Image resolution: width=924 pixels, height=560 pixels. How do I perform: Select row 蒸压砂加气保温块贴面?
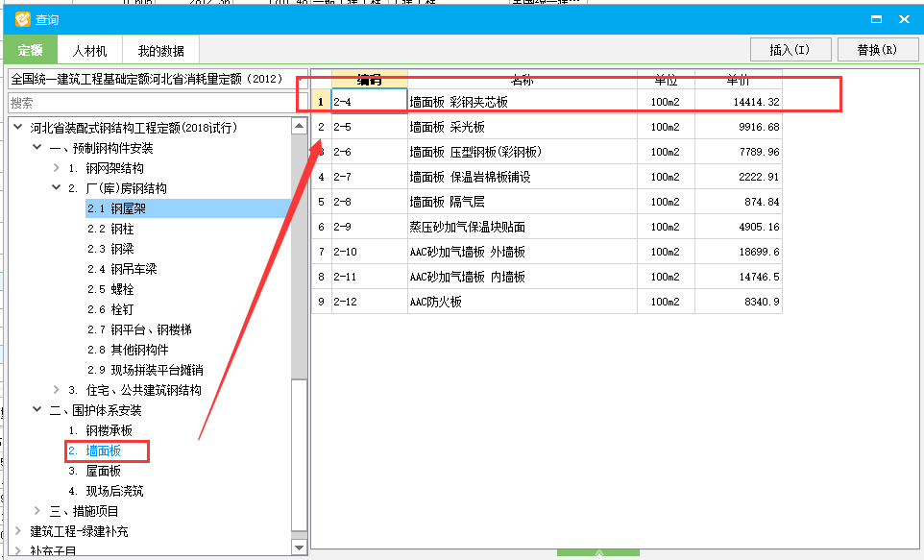point(547,227)
